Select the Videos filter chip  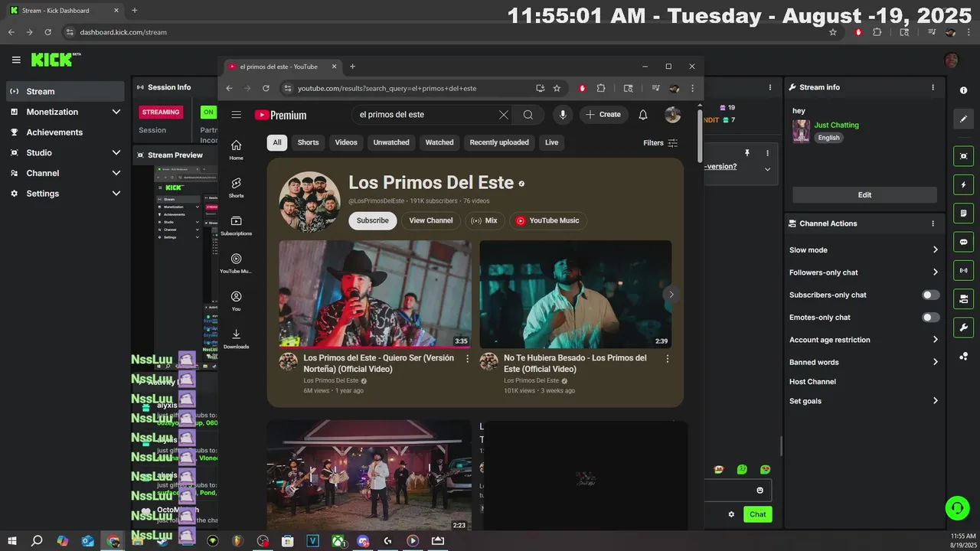[346, 142]
